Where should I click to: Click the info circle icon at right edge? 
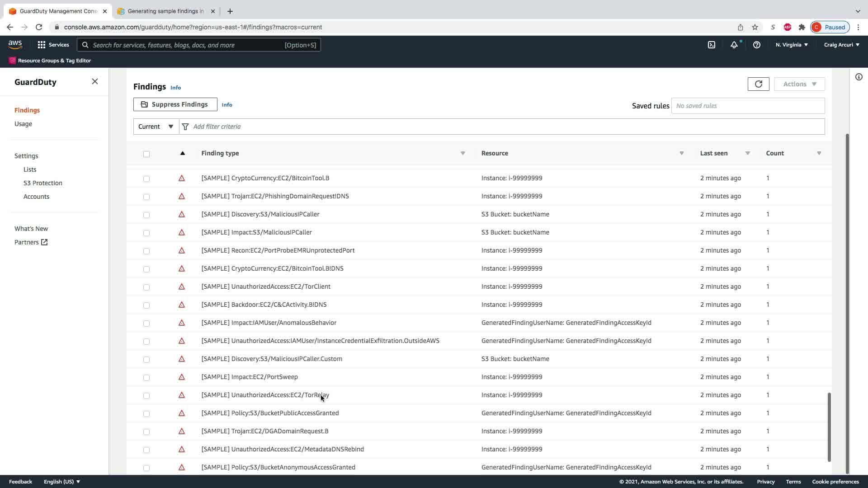click(859, 77)
